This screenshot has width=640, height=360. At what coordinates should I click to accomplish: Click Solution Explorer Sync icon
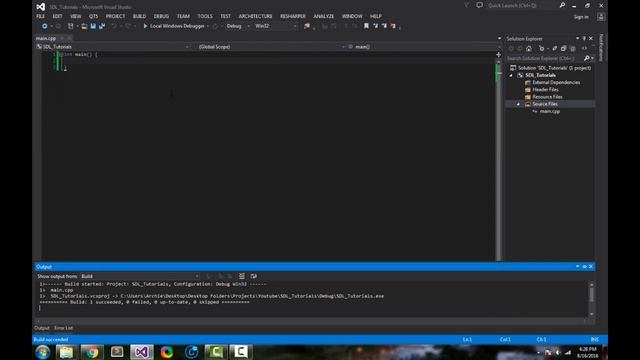coord(554,49)
